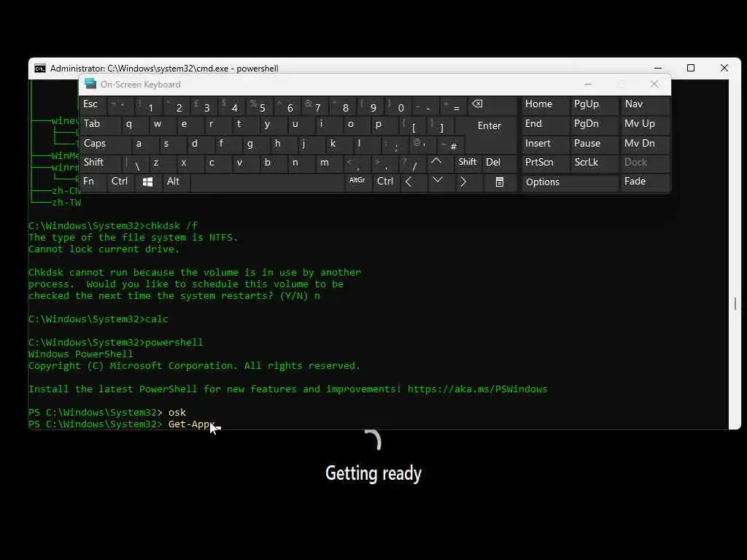Tap the up arrow key
This screenshot has height=560, width=747.
coord(436,162)
